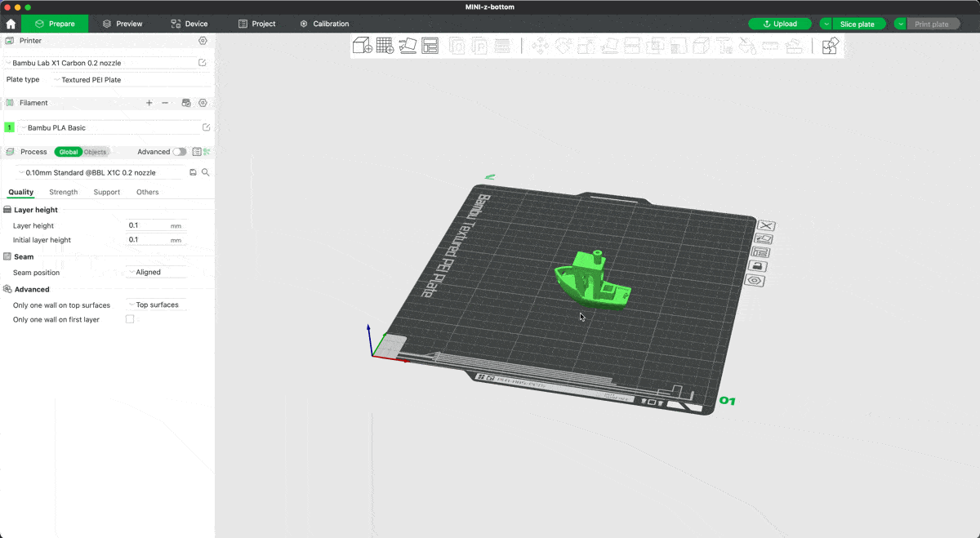Image resolution: width=980 pixels, height=538 pixels.
Task: Click the plate lock icon
Action: pyautogui.click(x=758, y=266)
